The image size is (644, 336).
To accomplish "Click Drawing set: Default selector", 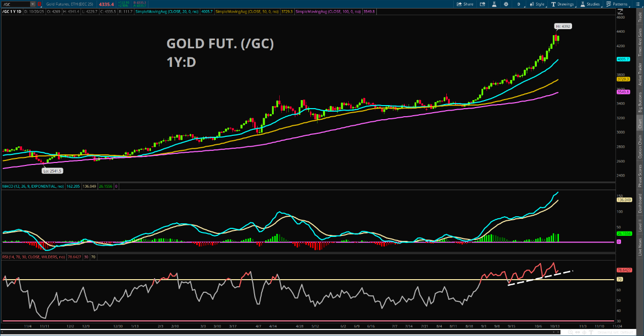I will point(611,332).
